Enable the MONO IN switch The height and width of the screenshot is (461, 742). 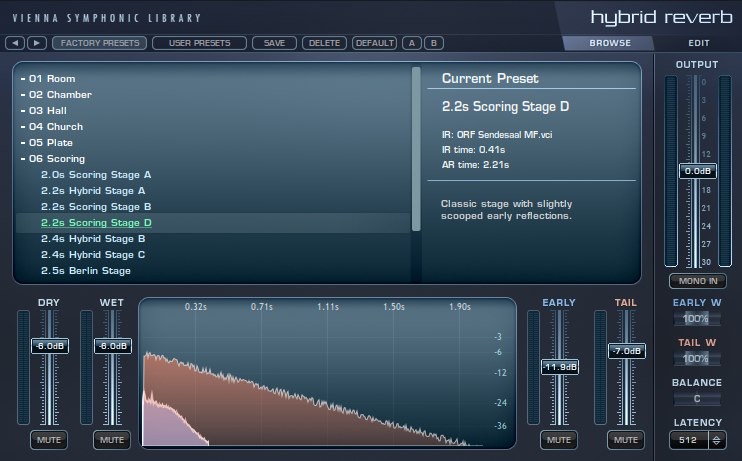(x=698, y=281)
